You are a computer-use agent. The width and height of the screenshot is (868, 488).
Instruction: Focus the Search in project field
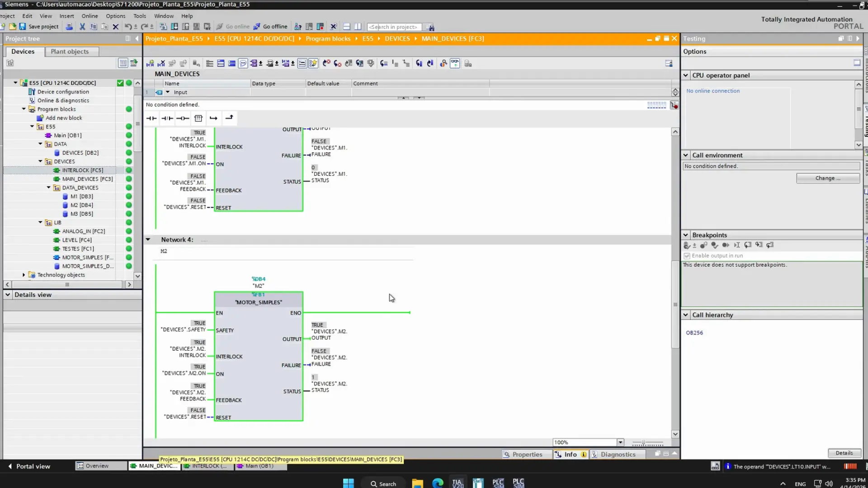[394, 27]
